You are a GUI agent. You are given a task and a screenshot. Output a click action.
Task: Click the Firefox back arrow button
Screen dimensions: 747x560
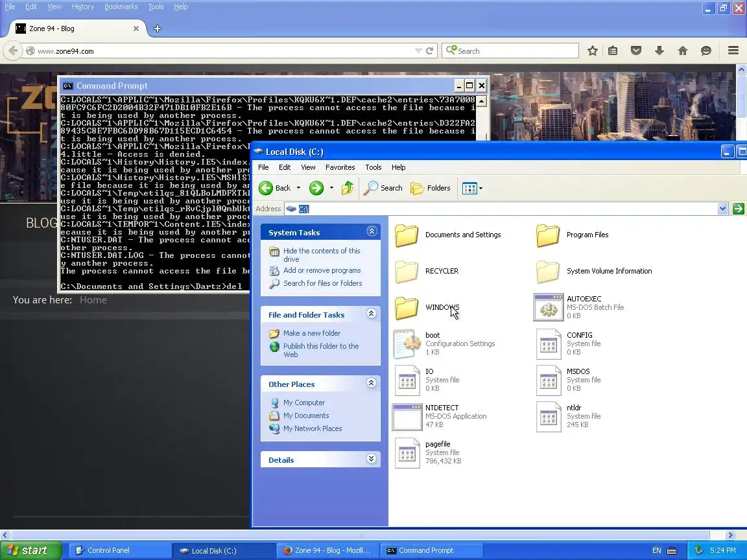pos(13,51)
